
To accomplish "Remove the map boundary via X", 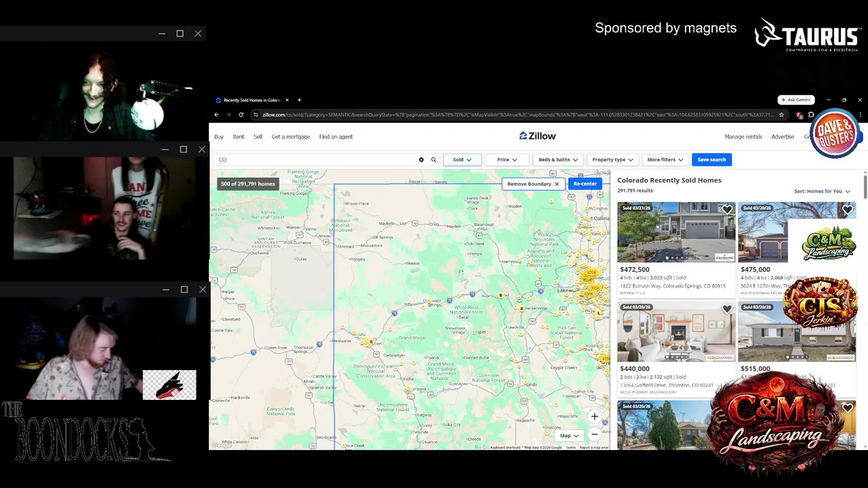I will click(557, 184).
